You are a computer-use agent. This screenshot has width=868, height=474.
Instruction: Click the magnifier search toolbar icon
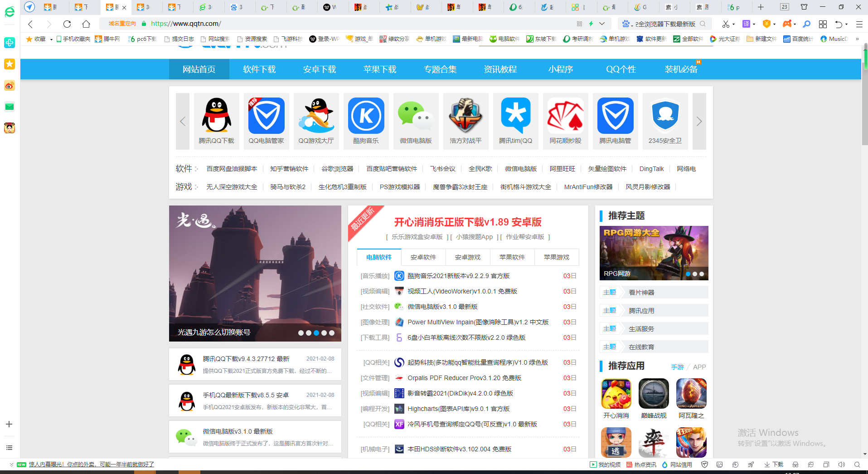807,24
